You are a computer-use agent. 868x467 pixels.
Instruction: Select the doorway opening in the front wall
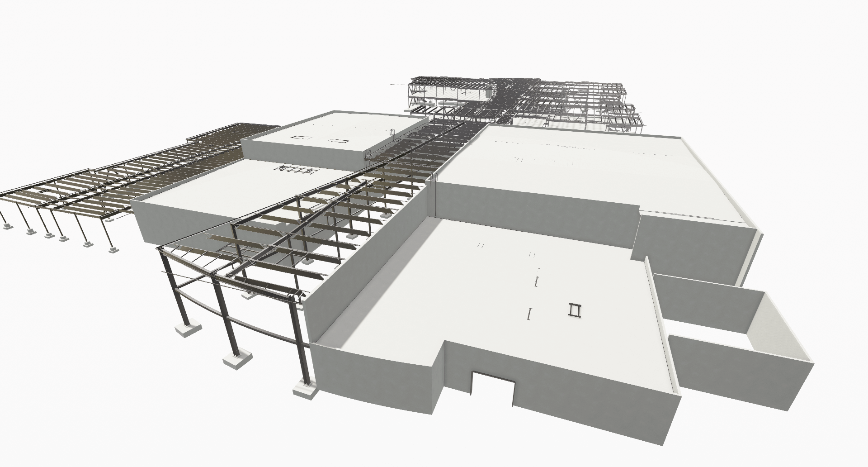coord(493,389)
